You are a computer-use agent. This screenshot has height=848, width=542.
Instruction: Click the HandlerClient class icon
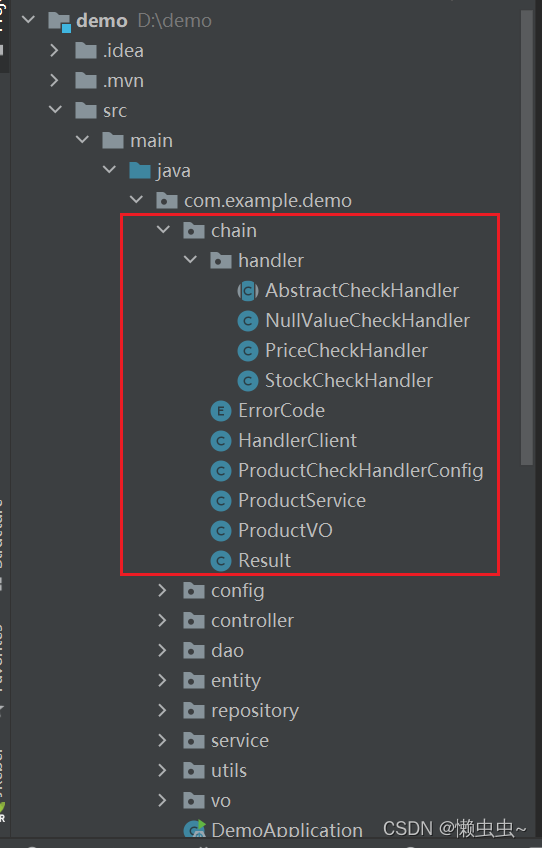tap(221, 441)
